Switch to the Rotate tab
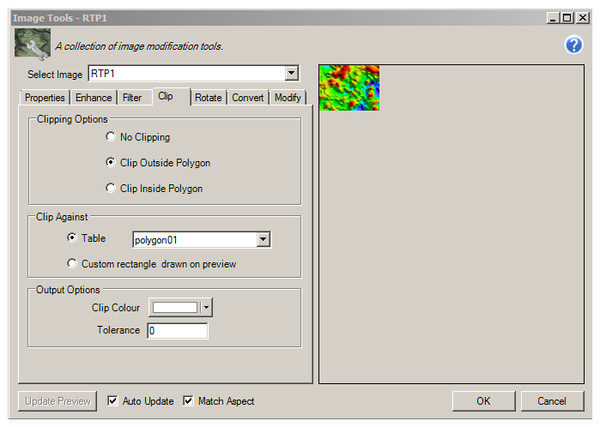 [208, 98]
